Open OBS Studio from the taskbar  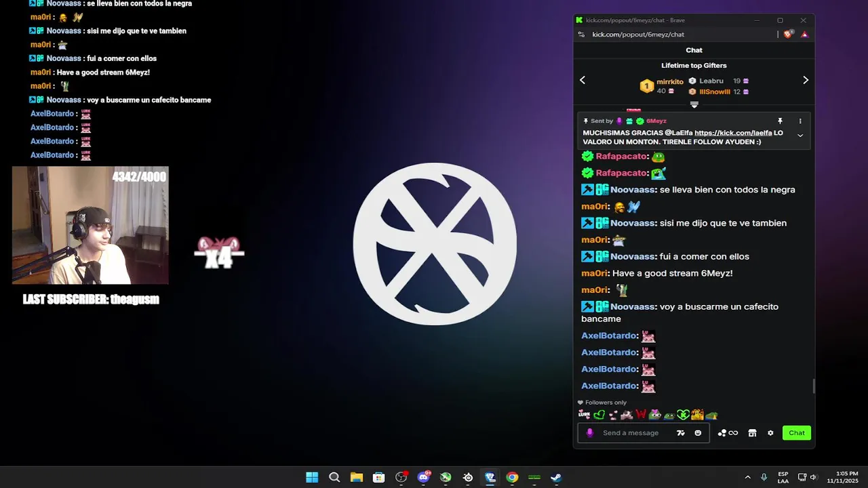pyautogui.click(x=401, y=477)
